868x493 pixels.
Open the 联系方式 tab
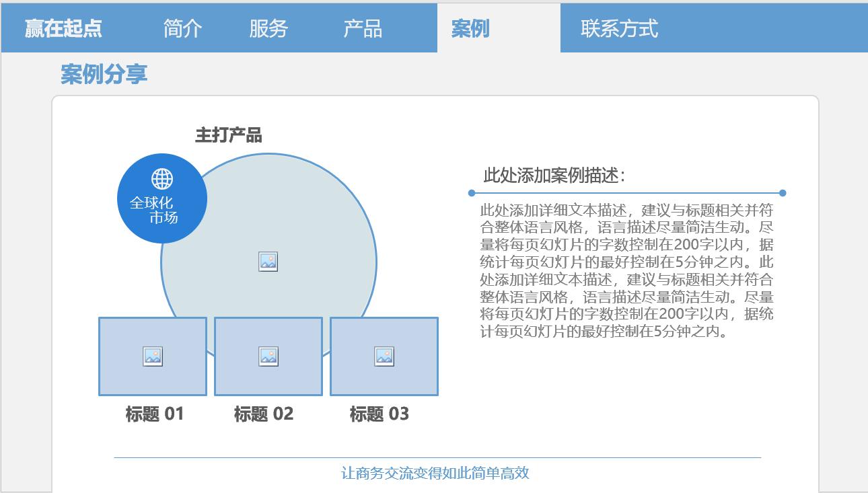[x=618, y=28]
